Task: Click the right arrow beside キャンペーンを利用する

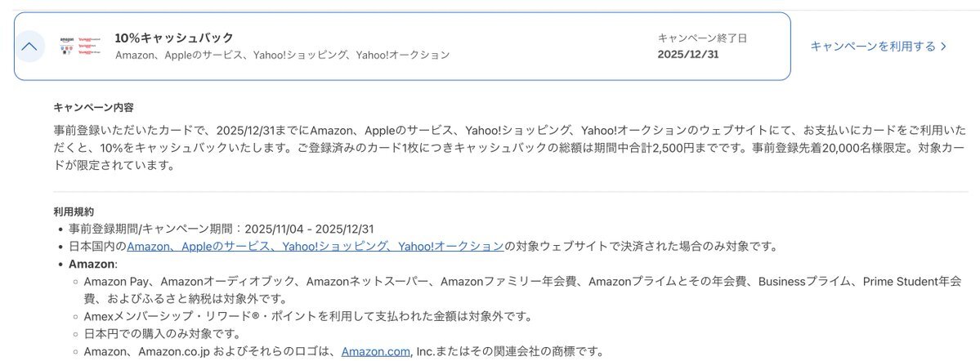Action: [944, 47]
